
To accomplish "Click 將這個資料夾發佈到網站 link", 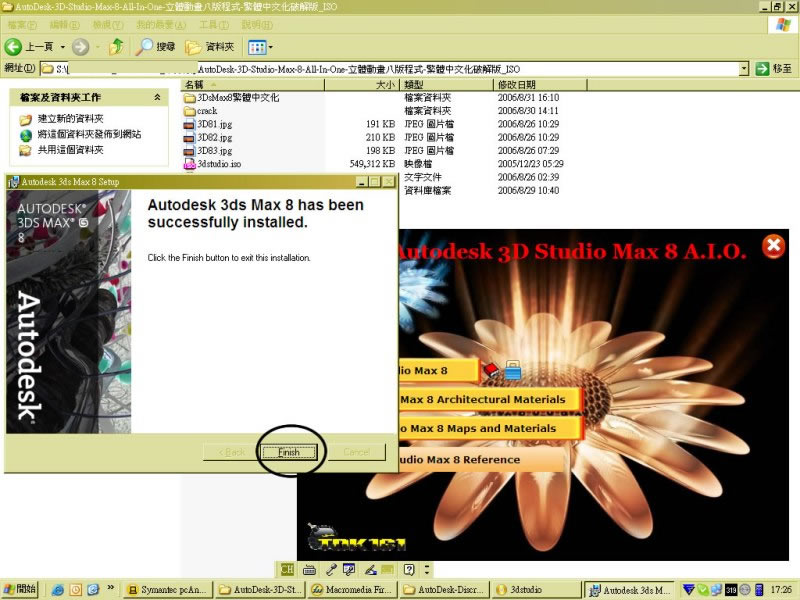I will click(89, 134).
